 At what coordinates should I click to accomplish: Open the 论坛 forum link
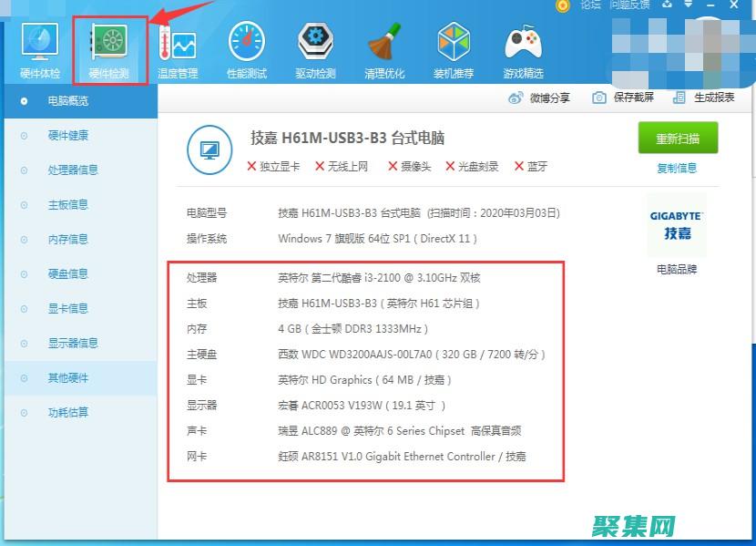coord(588,6)
